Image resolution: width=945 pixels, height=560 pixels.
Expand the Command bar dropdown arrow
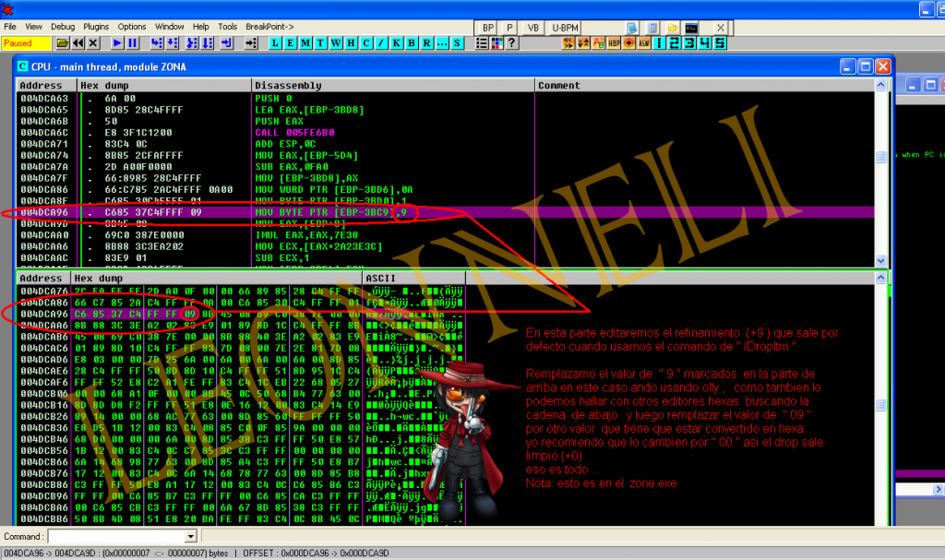191,536
